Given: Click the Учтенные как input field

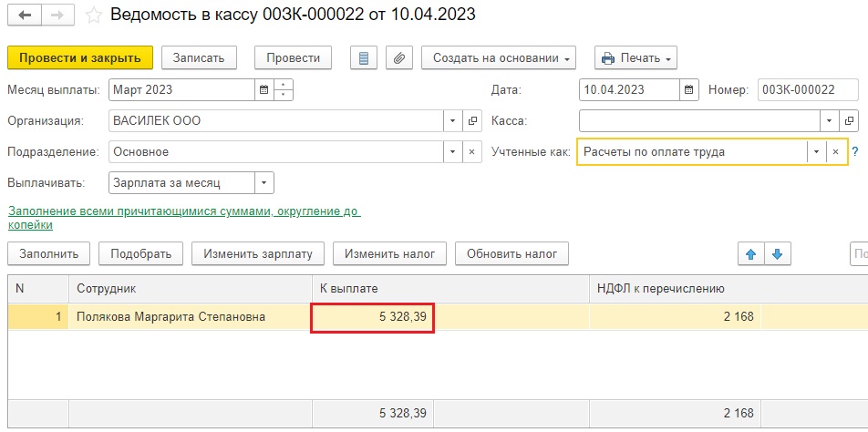Looking at the screenshot, I should point(693,151).
